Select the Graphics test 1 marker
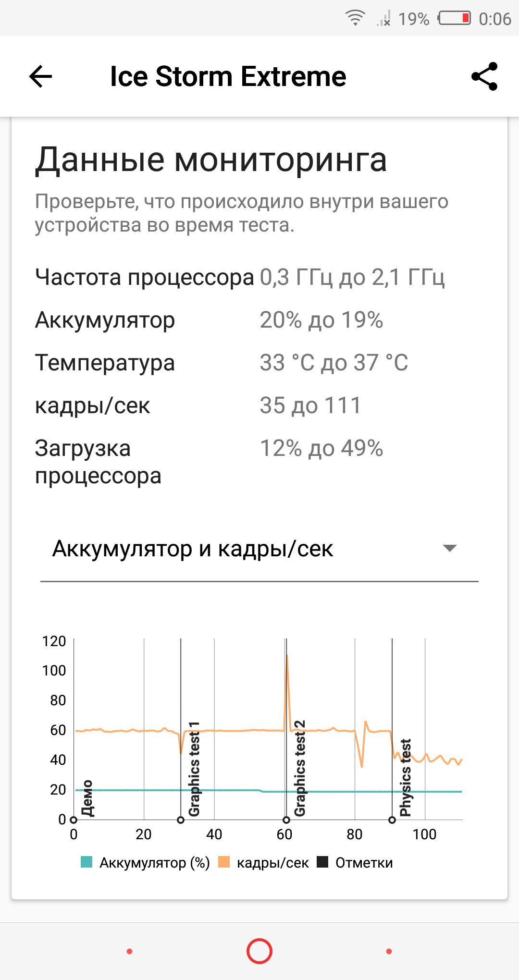 pos(181,820)
